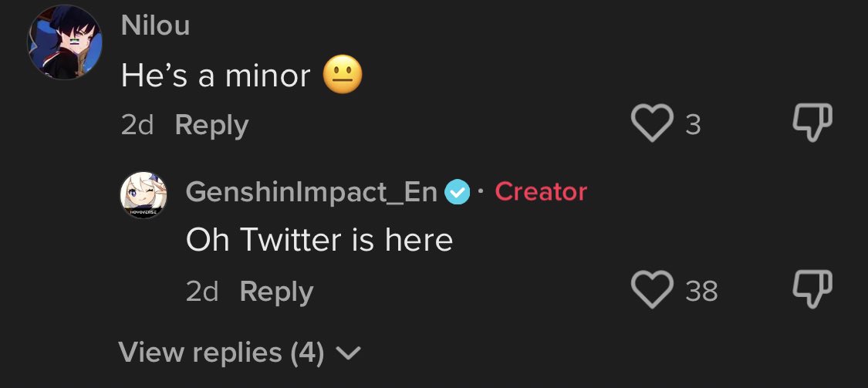Click the chevron next to View replies

(350, 353)
